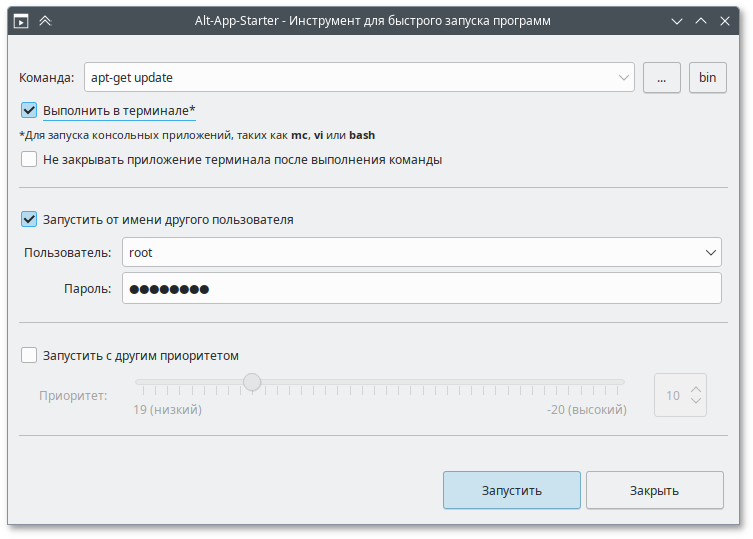Enable "Запустить с другим приоритетом" checkbox
The height and width of the screenshot is (539, 753).
coord(29,355)
